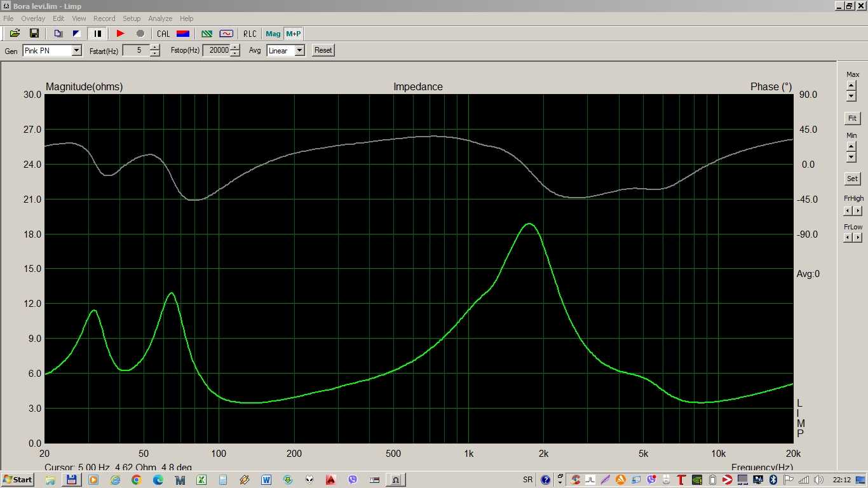Decrease Fstart with the down spinner arrow
Screen dimensions: 868x488
tap(155, 53)
